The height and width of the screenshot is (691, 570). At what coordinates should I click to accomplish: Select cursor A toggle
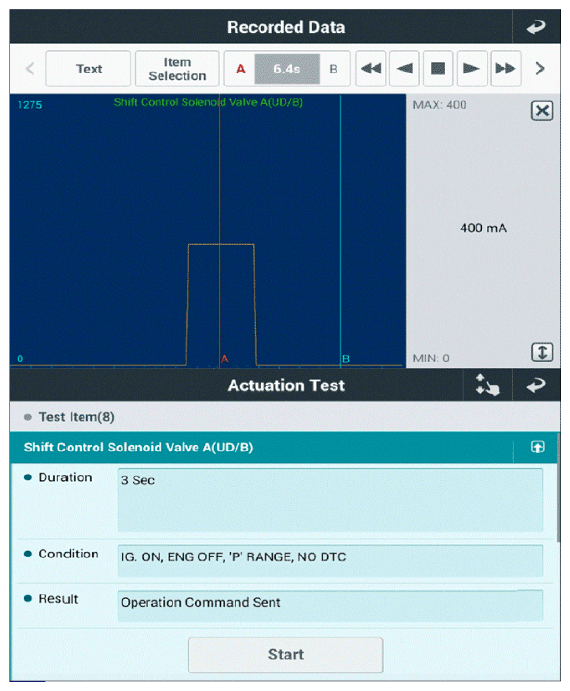[240, 69]
